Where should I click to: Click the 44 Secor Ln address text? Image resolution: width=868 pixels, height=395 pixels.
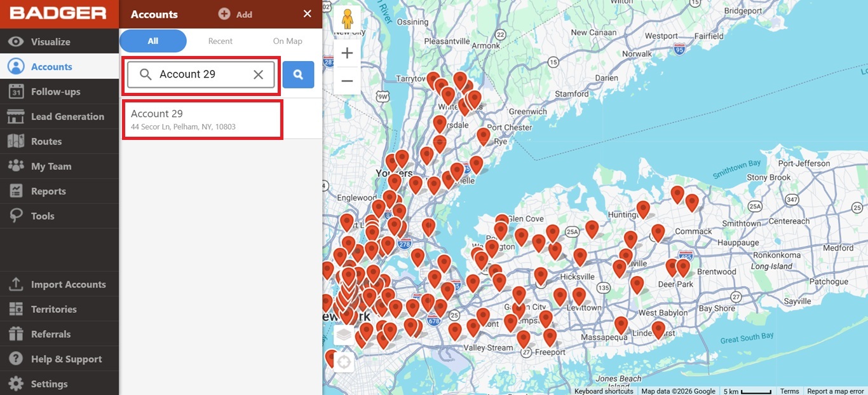coord(183,127)
